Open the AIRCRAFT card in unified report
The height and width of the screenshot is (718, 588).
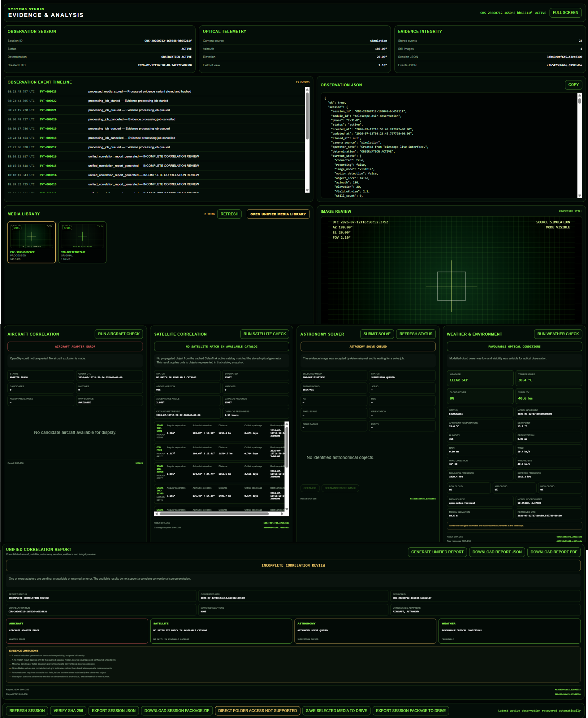pyautogui.click(x=77, y=631)
